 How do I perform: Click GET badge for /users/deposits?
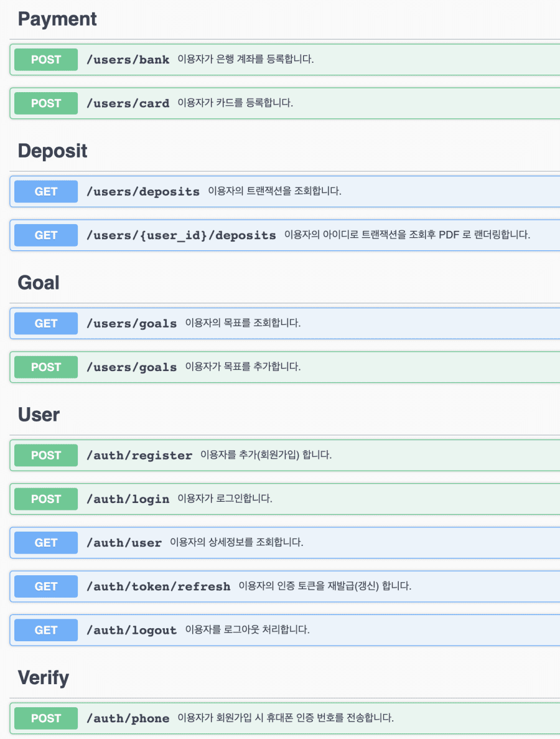pyautogui.click(x=46, y=191)
